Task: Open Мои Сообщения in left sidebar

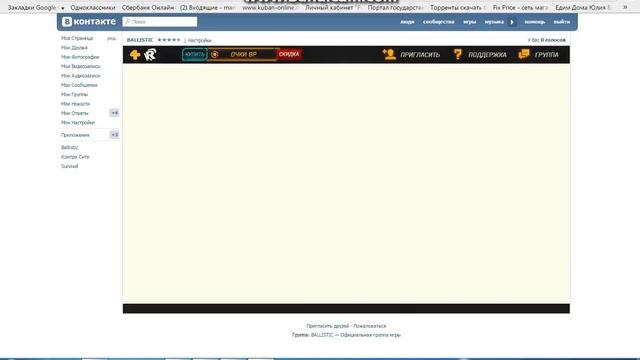Action: [79, 85]
